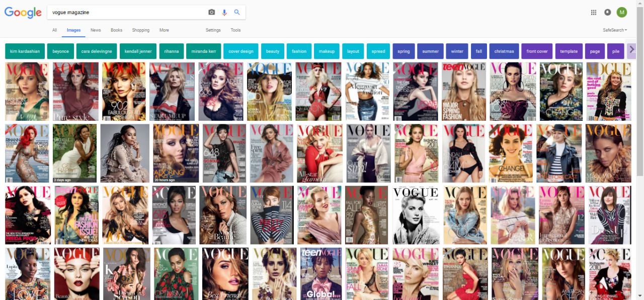Viewport: 644px width, 300px height.
Task: Select the makeup chip
Action: coord(327,51)
